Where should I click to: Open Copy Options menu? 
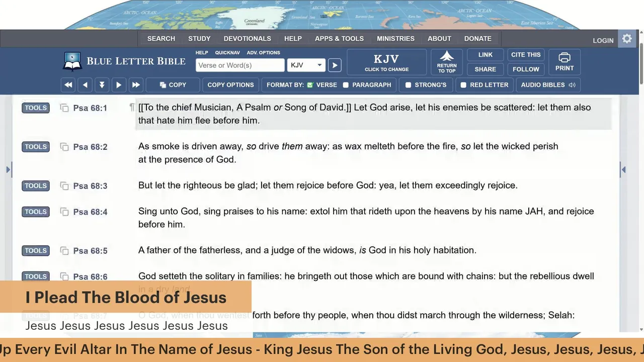point(231,85)
